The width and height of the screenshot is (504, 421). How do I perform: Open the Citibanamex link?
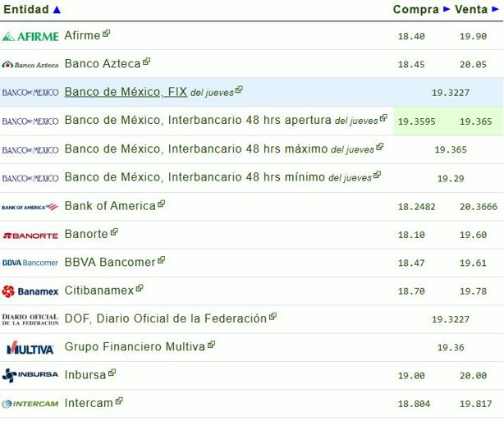click(x=99, y=291)
